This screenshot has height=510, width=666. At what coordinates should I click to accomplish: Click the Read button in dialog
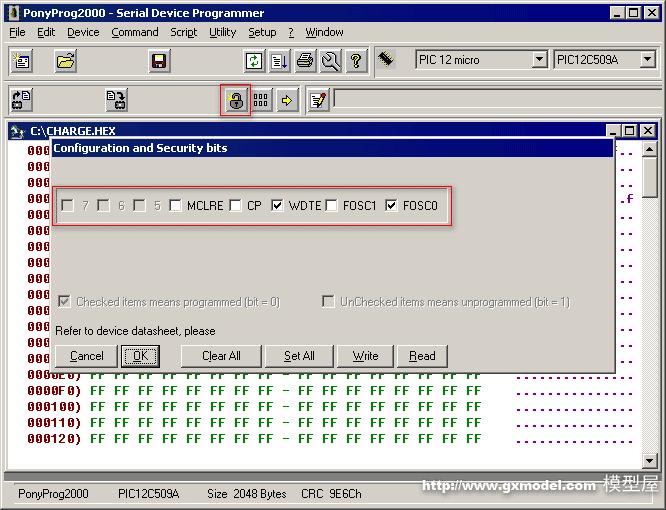[422, 356]
